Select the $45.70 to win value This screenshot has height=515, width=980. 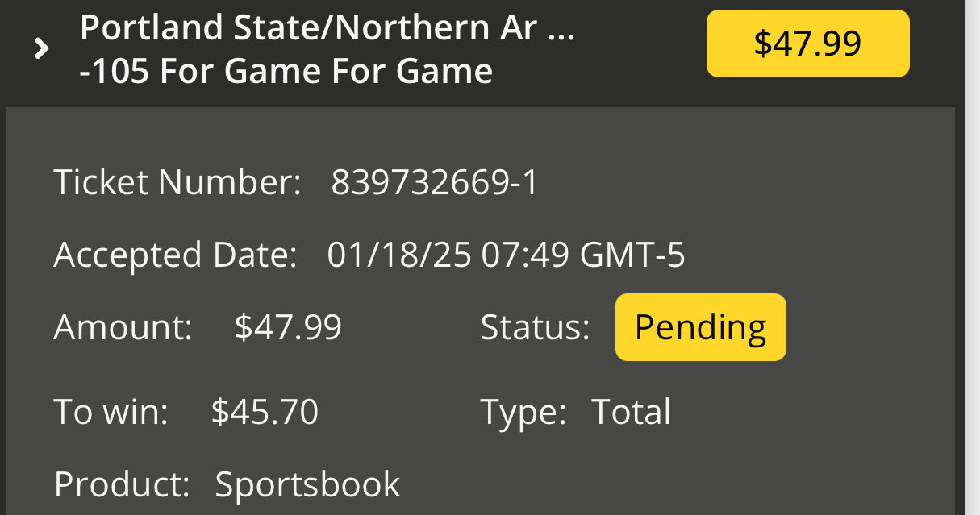click(x=265, y=412)
